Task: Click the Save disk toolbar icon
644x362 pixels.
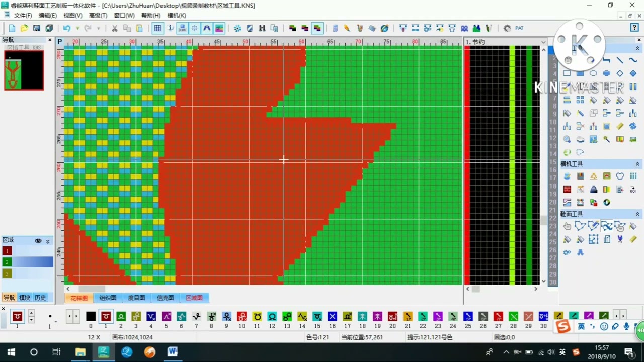Action: point(37,28)
